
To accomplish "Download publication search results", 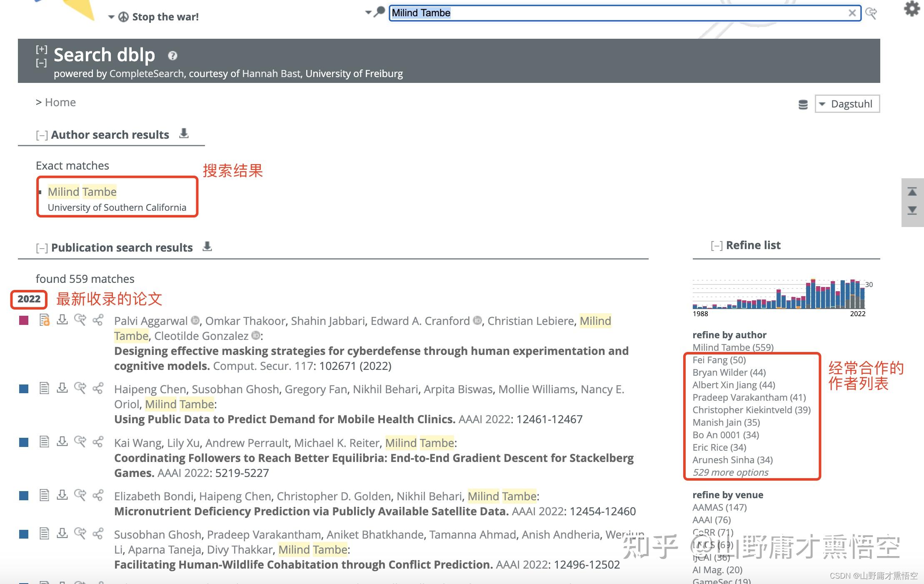I will 207,247.
